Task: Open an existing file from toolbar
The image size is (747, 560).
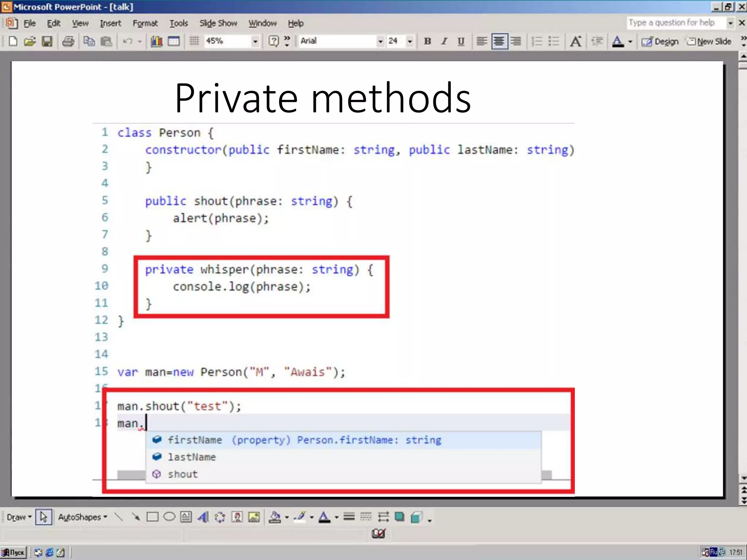Action: (x=30, y=41)
